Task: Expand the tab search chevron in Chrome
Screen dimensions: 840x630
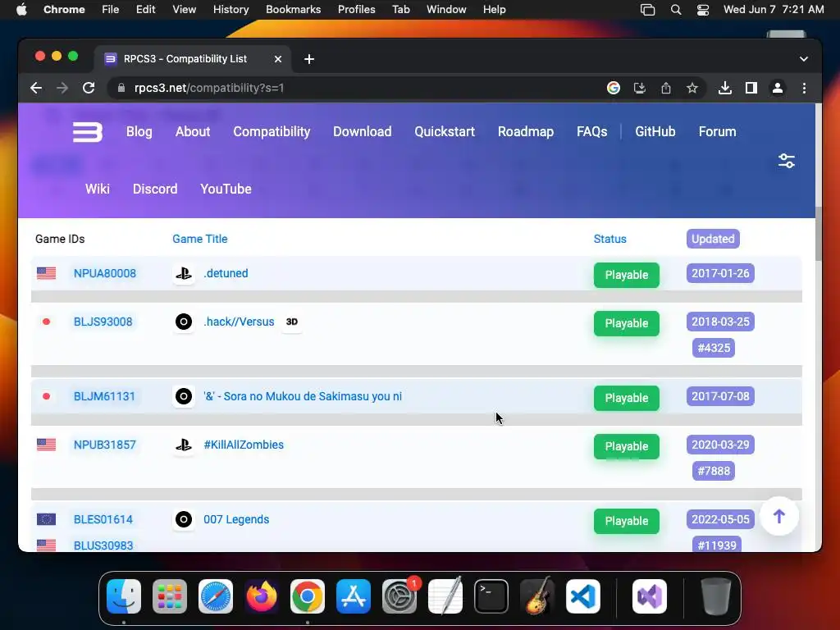Action: click(x=804, y=59)
